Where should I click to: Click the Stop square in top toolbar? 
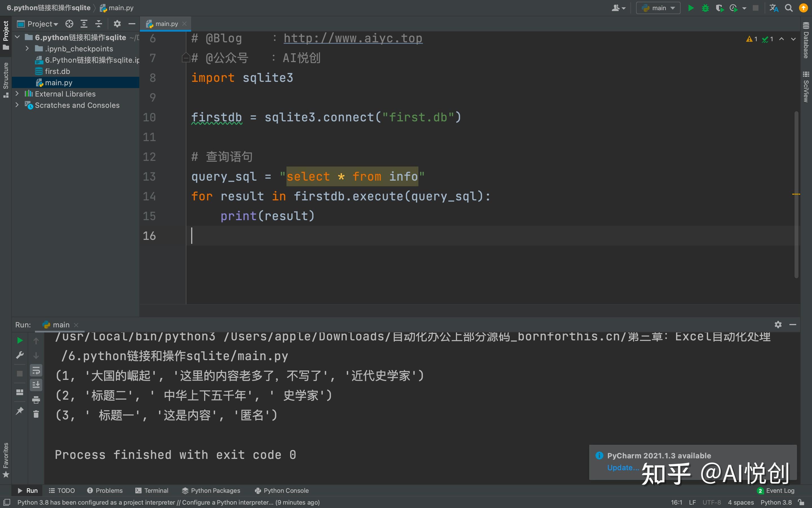coord(755,8)
